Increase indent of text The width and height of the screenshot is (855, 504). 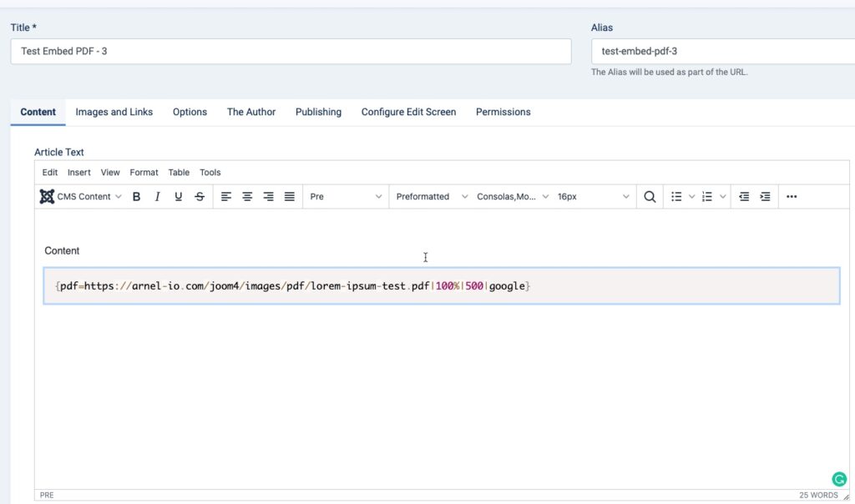coord(765,197)
